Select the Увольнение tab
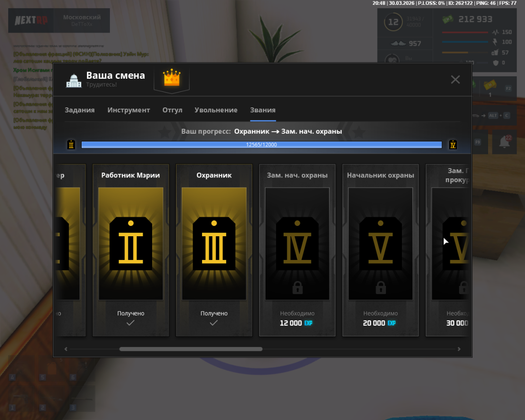This screenshot has height=420, width=525. 216,110
